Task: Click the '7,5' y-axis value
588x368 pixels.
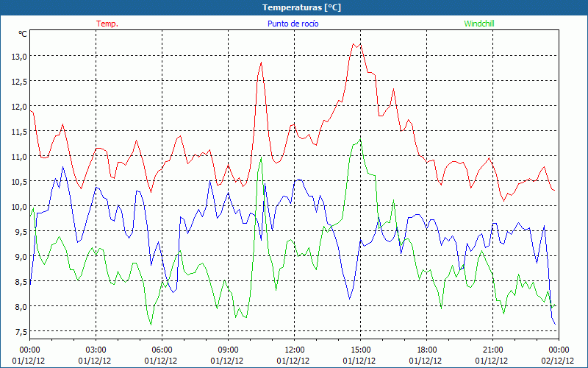Action: (21, 332)
